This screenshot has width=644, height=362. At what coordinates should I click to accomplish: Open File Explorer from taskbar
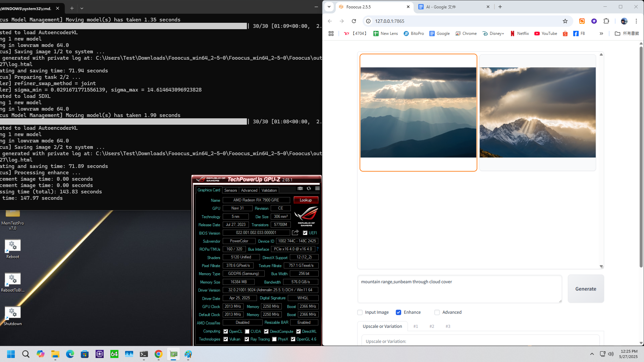[55, 354]
